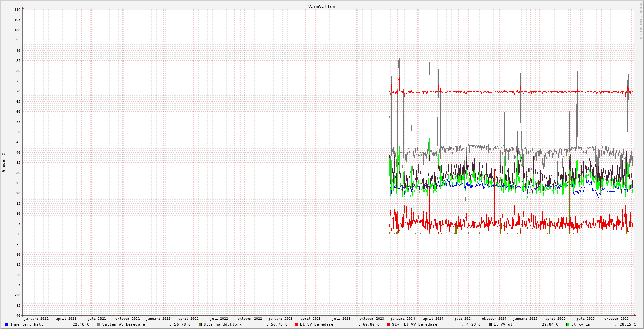Select the oktober 2025 x-axis label

click(x=616, y=319)
